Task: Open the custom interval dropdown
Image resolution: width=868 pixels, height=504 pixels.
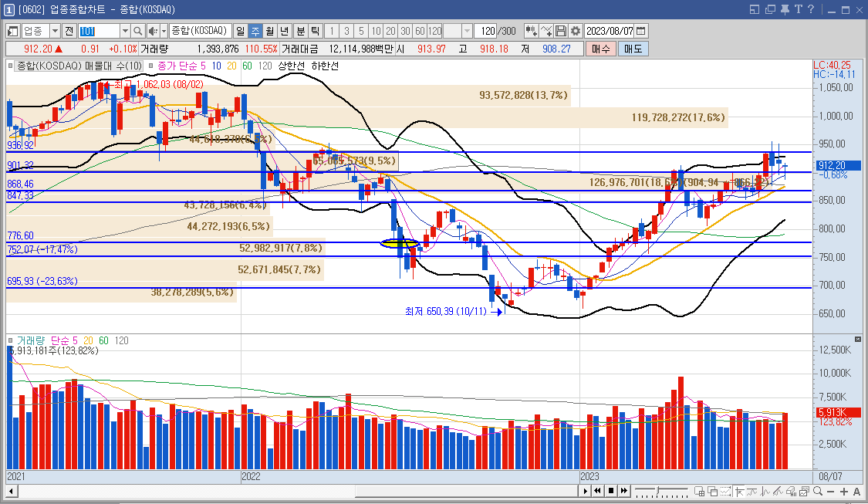Action: (x=468, y=31)
